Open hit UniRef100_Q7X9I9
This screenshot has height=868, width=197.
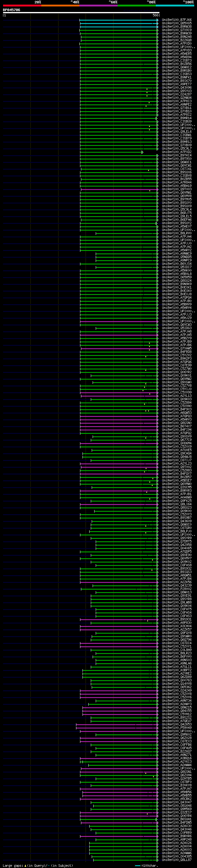point(177,30)
